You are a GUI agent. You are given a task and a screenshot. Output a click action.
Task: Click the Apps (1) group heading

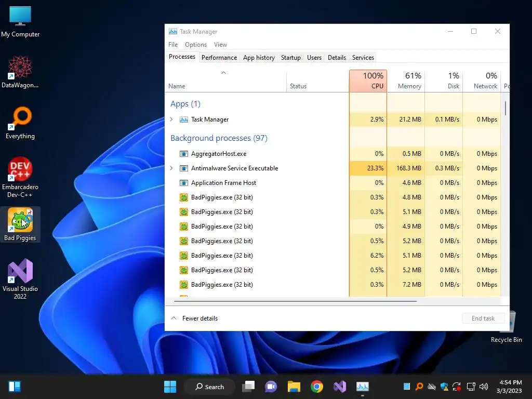point(185,104)
